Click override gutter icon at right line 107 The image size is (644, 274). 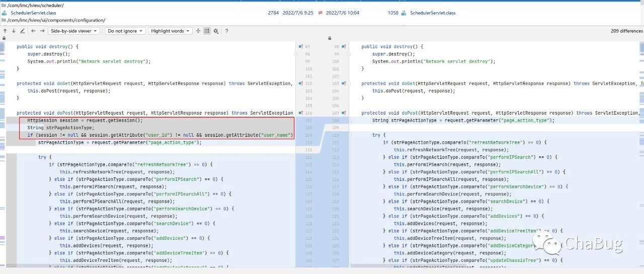pos(344,113)
